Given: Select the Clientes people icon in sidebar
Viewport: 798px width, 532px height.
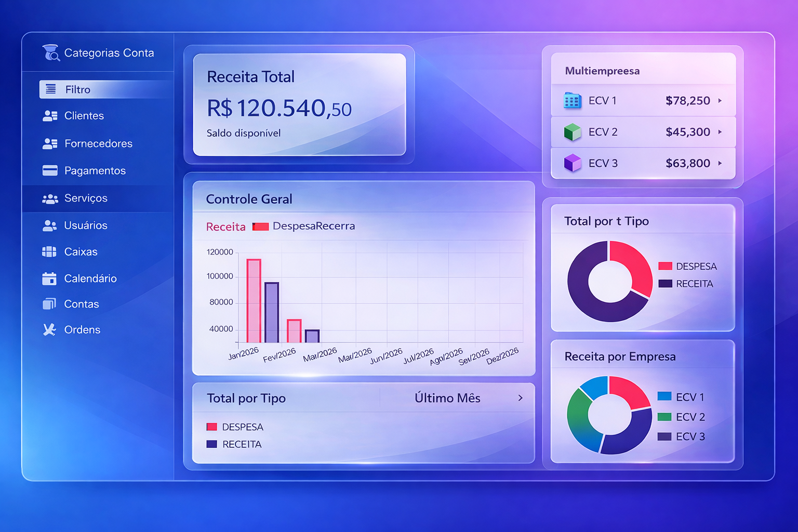Looking at the screenshot, I should click(49, 116).
